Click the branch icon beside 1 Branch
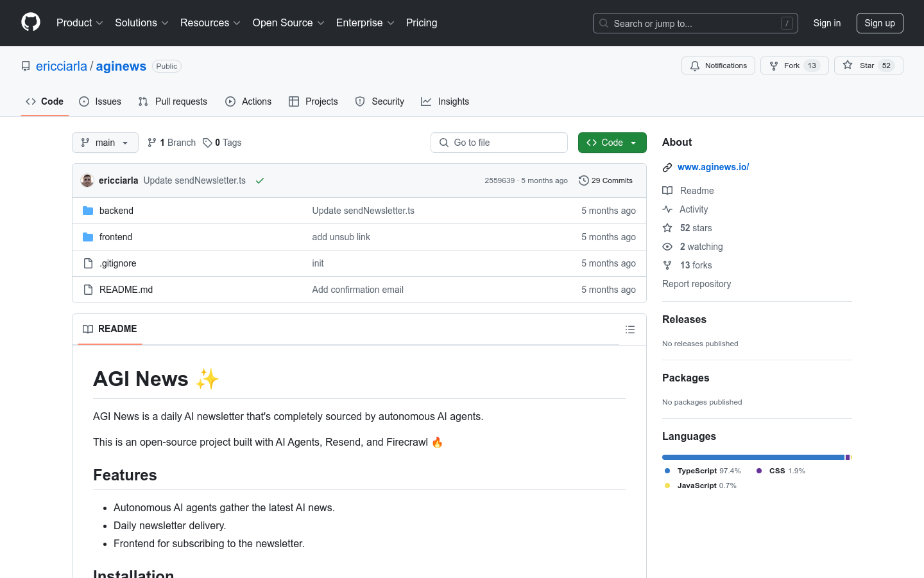 point(152,143)
